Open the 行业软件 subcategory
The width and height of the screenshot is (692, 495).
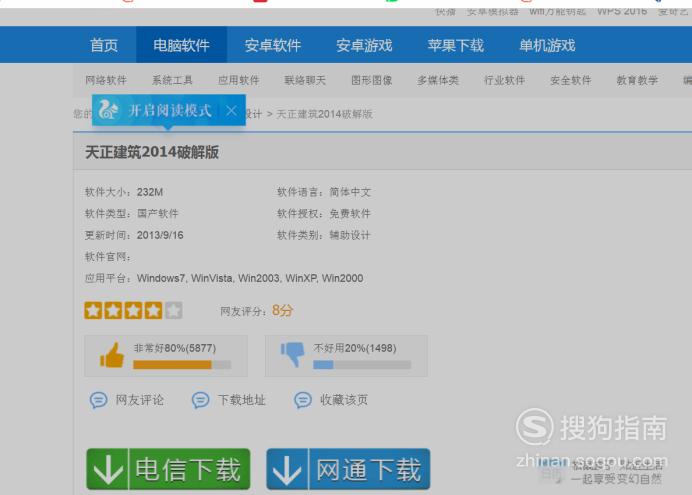tap(504, 80)
